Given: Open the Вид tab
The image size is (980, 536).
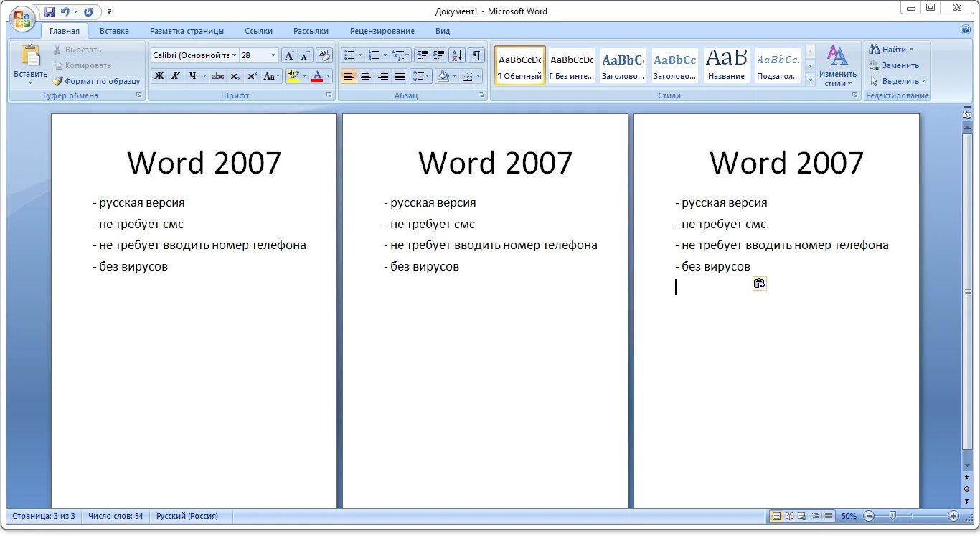Looking at the screenshot, I should (443, 31).
